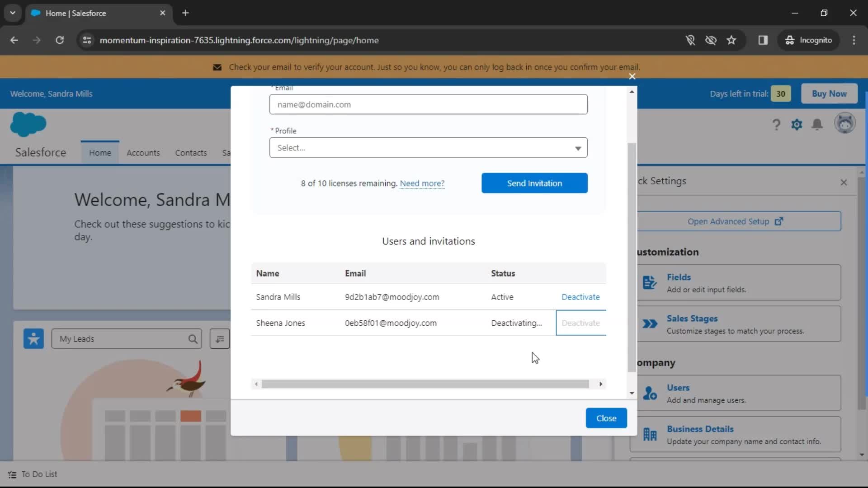Open the Contacts tab

click(x=191, y=153)
